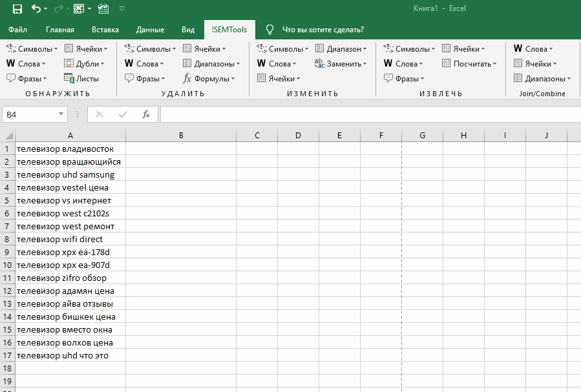Open Символы menu in ОБНАРУЖИТЬ group
The height and width of the screenshot is (392, 581).
click(32, 49)
